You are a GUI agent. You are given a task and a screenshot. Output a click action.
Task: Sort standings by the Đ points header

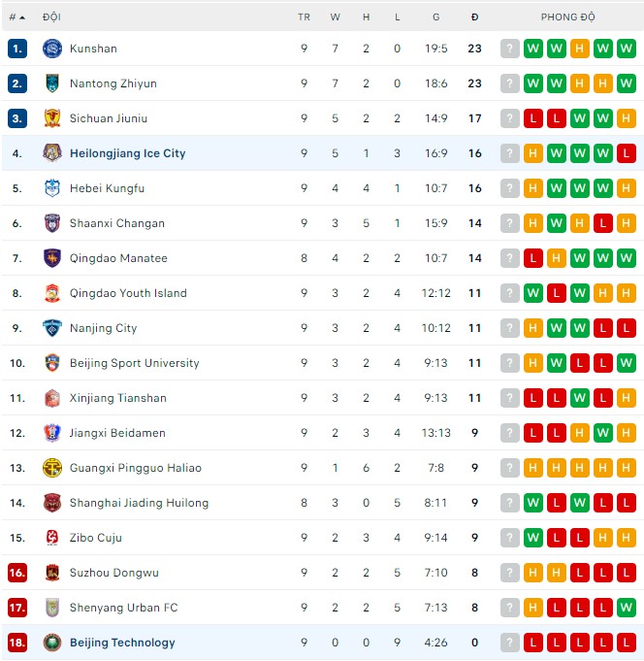pos(474,17)
